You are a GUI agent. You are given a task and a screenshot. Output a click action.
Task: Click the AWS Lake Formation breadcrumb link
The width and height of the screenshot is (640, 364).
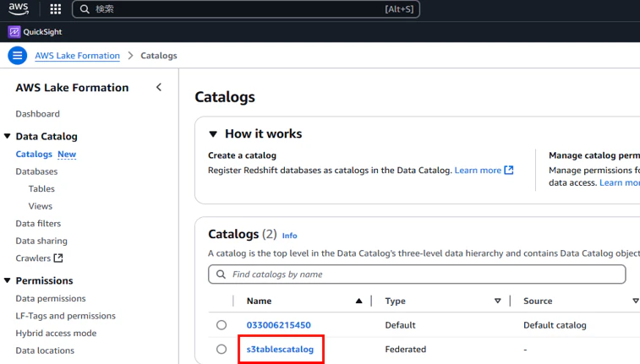tap(78, 56)
